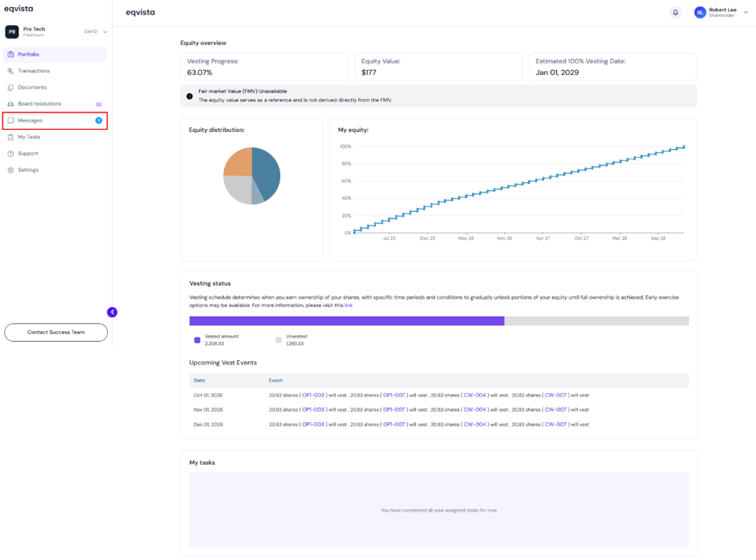Click the Pro Tech company logo icon
This screenshot has height=560, width=756.
[12, 32]
